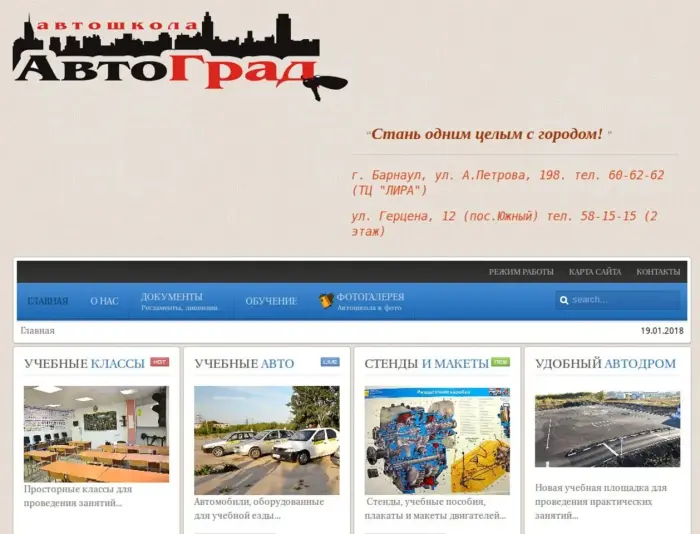Click the NEW badge next to Стенды и макеты

500,362
